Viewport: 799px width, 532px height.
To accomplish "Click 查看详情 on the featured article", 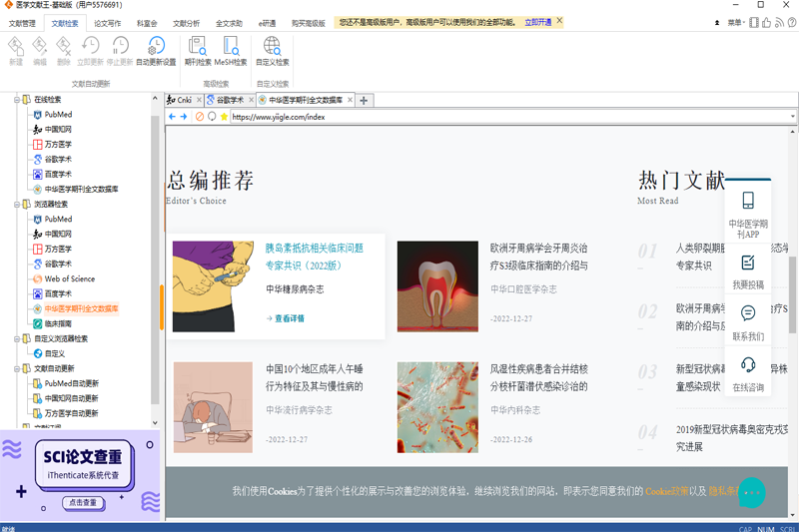I will 288,318.
